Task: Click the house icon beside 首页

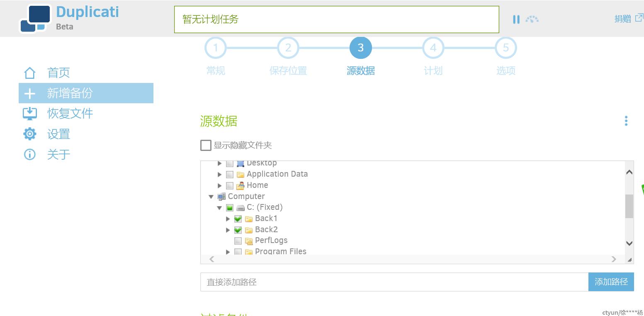Action: [x=30, y=73]
